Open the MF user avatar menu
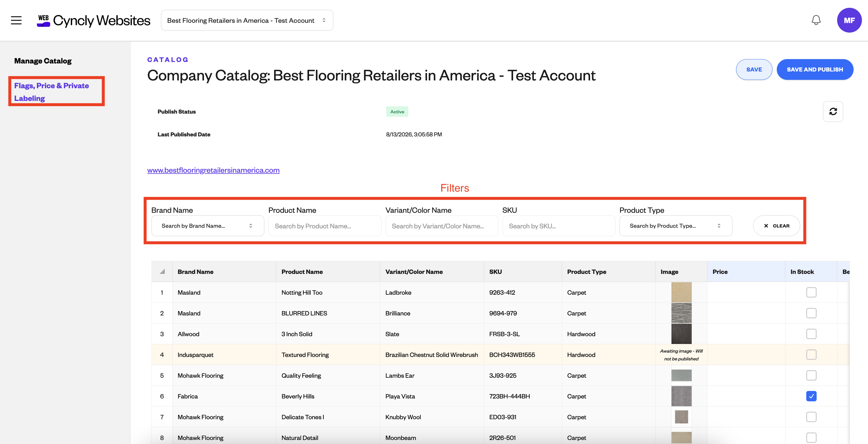The width and height of the screenshot is (868, 444). coord(849,20)
